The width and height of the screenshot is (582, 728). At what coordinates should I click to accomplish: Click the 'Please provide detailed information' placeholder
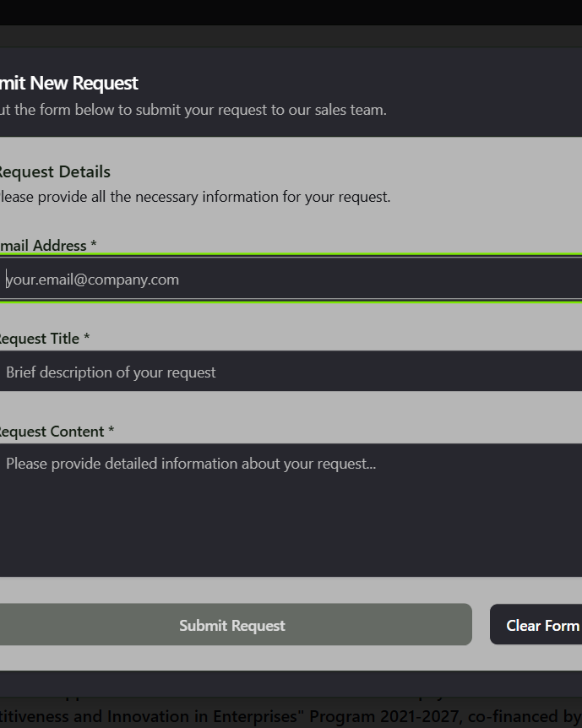coord(191,464)
